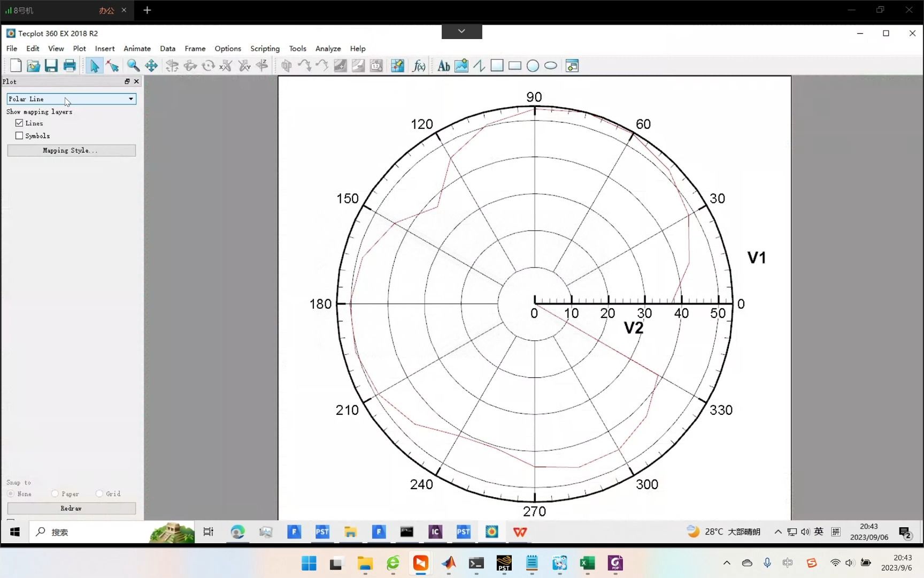Select the square geometry tool
924x578 pixels.
point(497,66)
